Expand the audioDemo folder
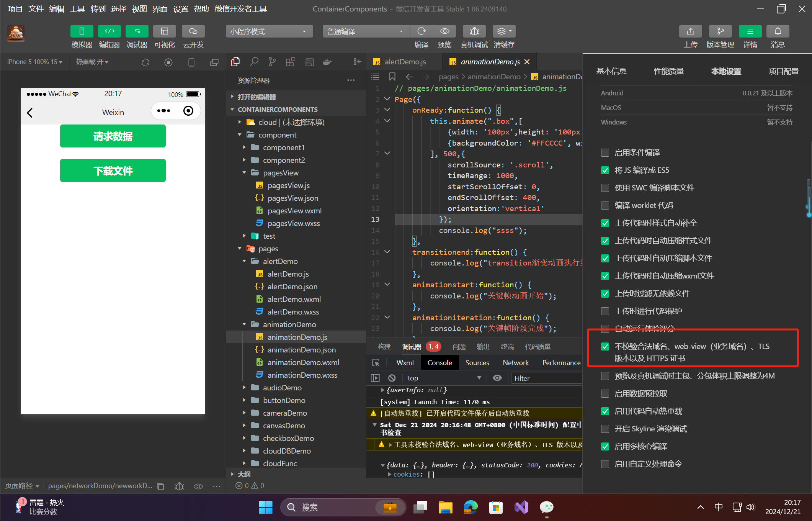The width and height of the screenshot is (812, 521). pyautogui.click(x=282, y=388)
